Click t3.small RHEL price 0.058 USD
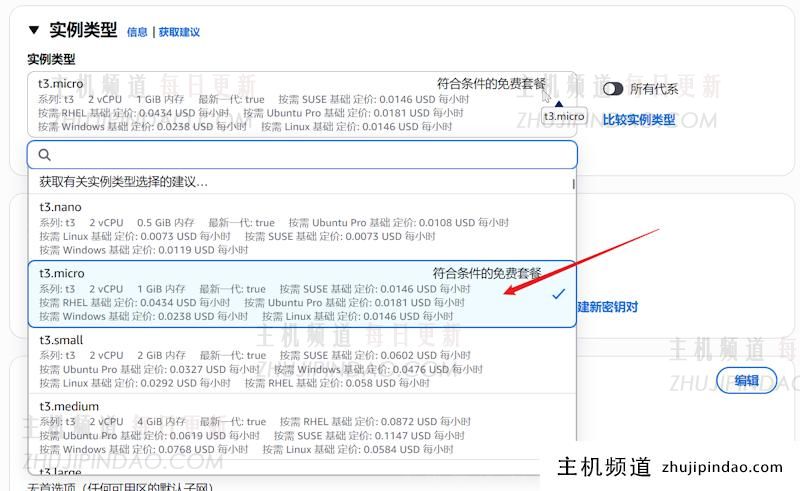This screenshot has height=491, width=800. [337, 383]
